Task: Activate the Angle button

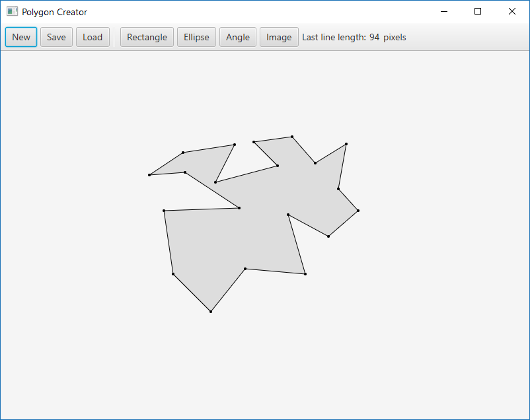Action: pyautogui.click(x=238, y=37)
